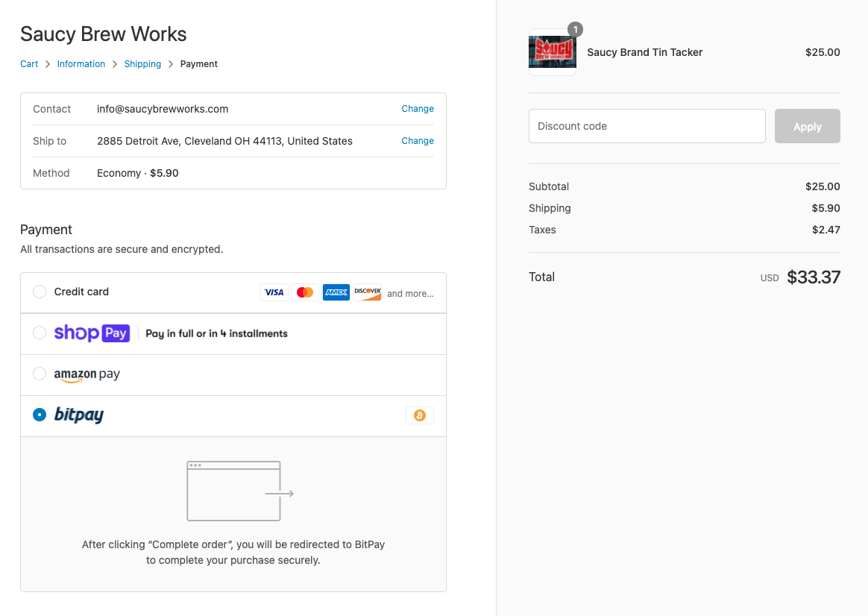Click the Bitcoin icon in BitPay row

click(x=420, y=415)
